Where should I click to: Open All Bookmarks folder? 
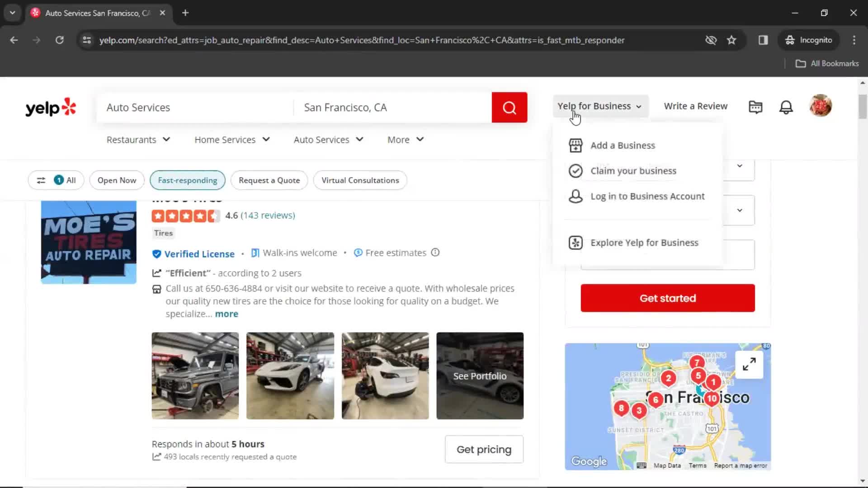(827, 64)
